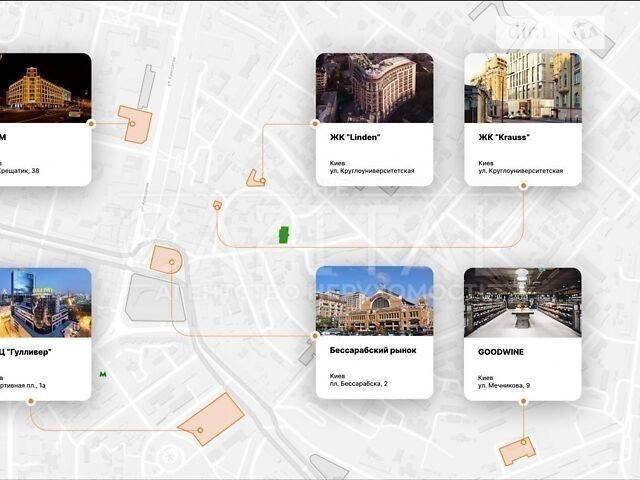Open the Гулливер tower photo
The width and height of the screenshot is (640, 480).
tap(46, 302)
